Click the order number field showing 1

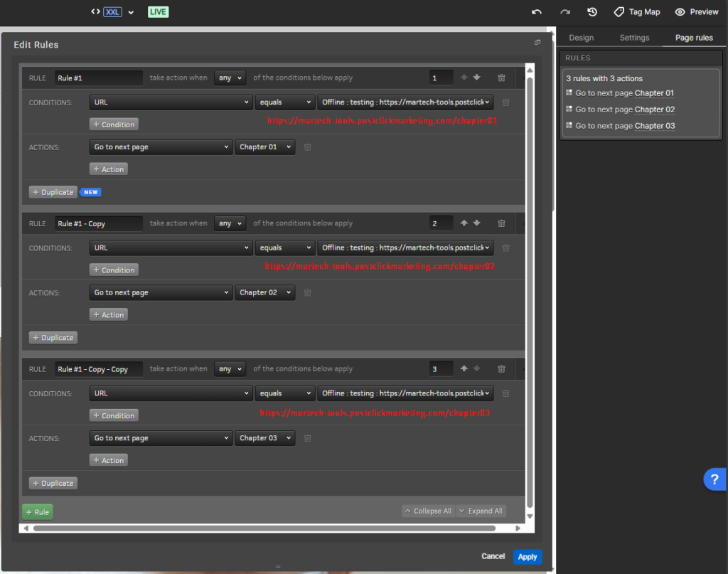click(441, 78)
